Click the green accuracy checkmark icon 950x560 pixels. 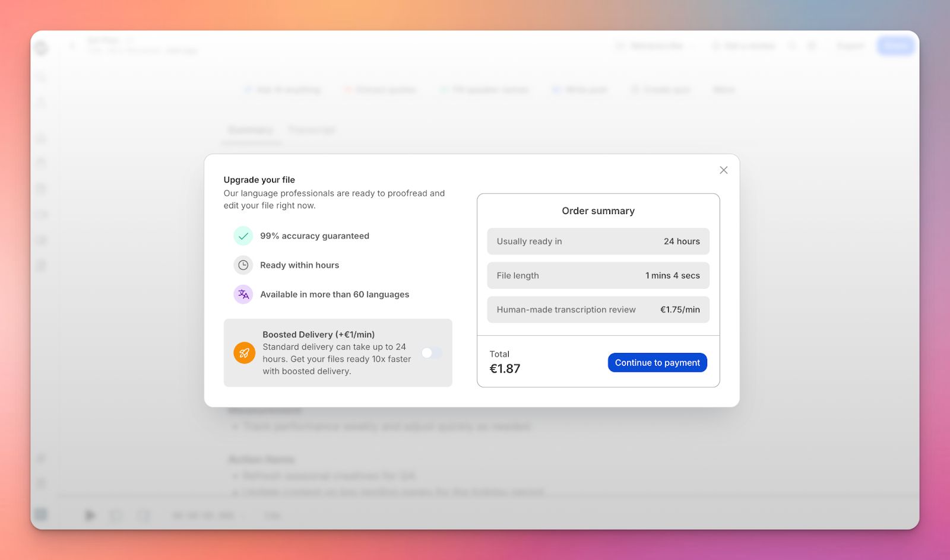(x=243, y=236)
